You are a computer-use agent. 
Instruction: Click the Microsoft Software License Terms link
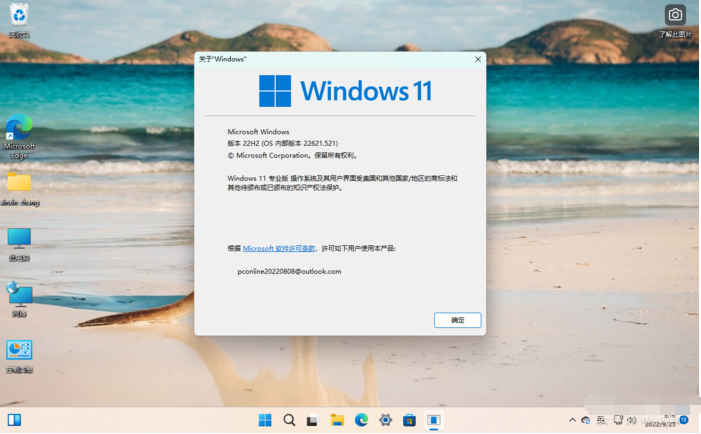[x=279, y=248]
